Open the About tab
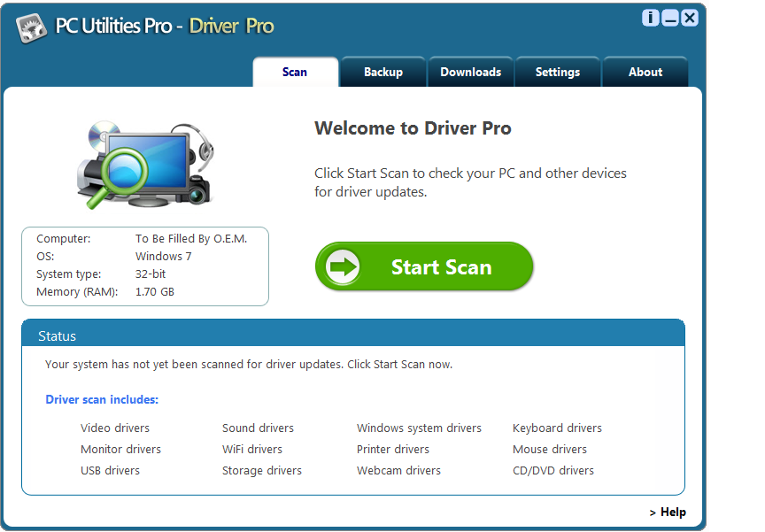Screen dimensions: 765x532 pos(645,73)
